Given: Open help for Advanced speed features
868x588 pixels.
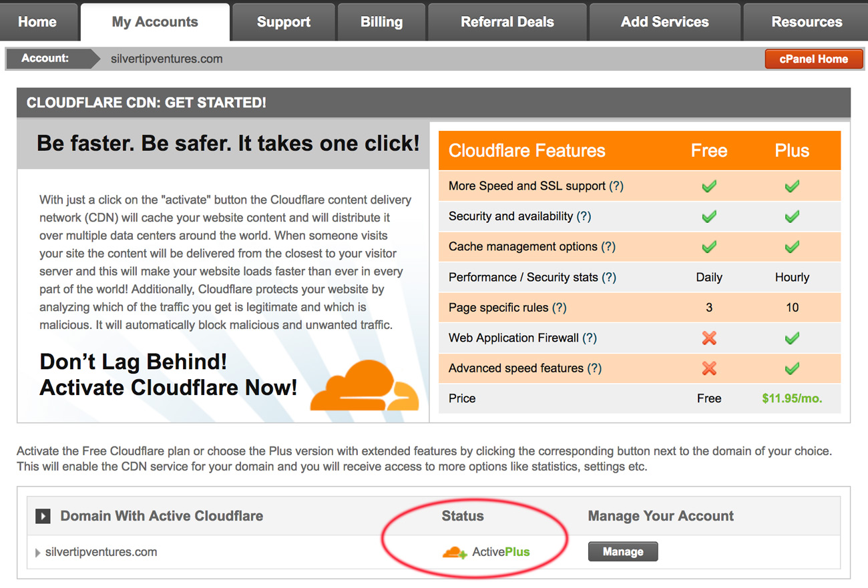Looking at the screenshot, I should (x=594, y=368).
